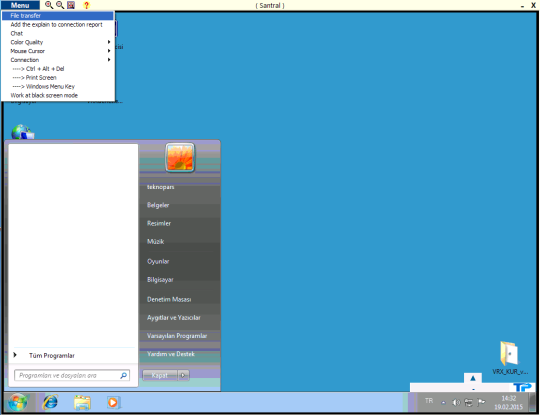Click the full screen toolbar icon

point(71,5)
